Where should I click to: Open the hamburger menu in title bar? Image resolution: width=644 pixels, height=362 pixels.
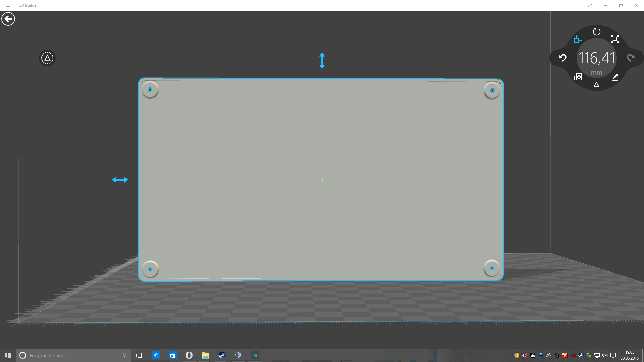point(8,5)
